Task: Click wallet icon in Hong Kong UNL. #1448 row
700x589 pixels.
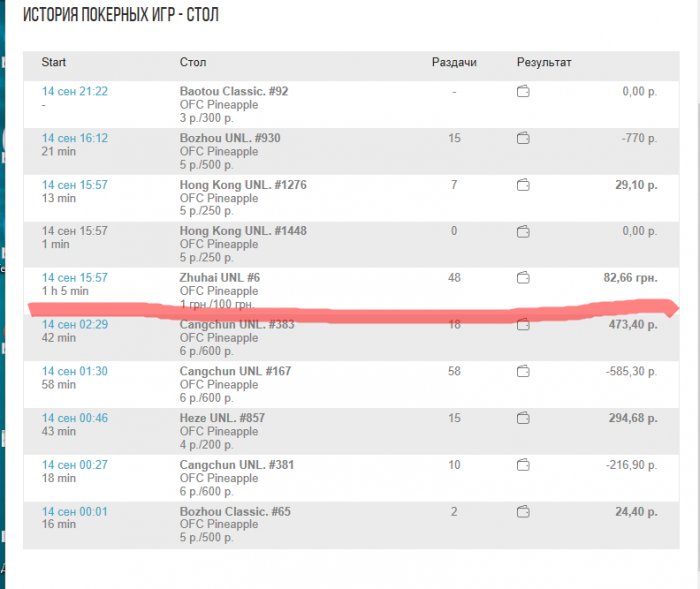Action: point(523,231)
